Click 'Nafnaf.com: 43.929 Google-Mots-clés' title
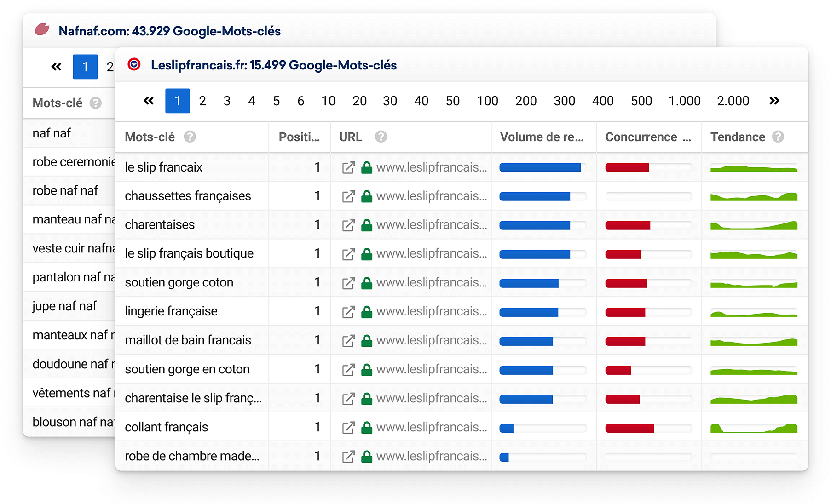The height and width of the screenshot is (504, 831). (169, 31)
